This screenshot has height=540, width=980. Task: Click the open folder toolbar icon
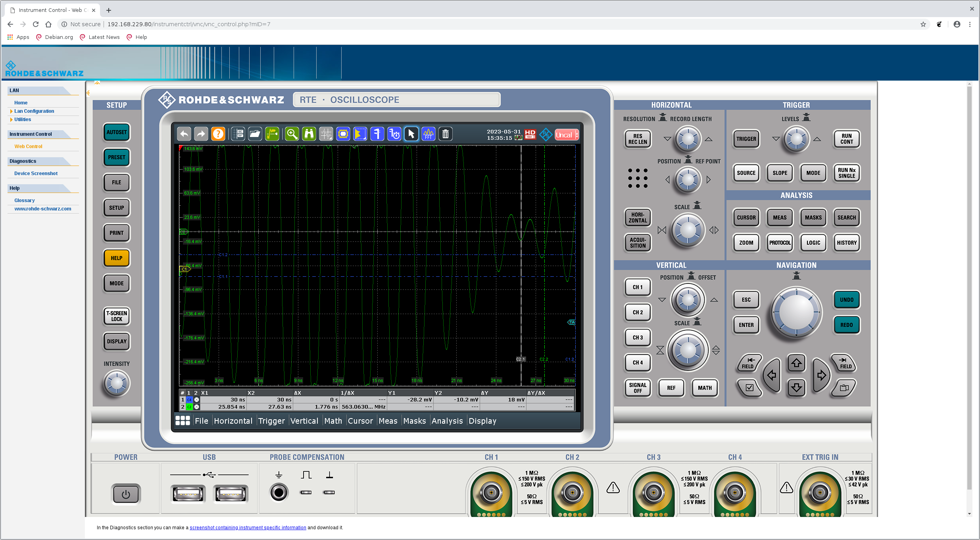pos(255,134)
